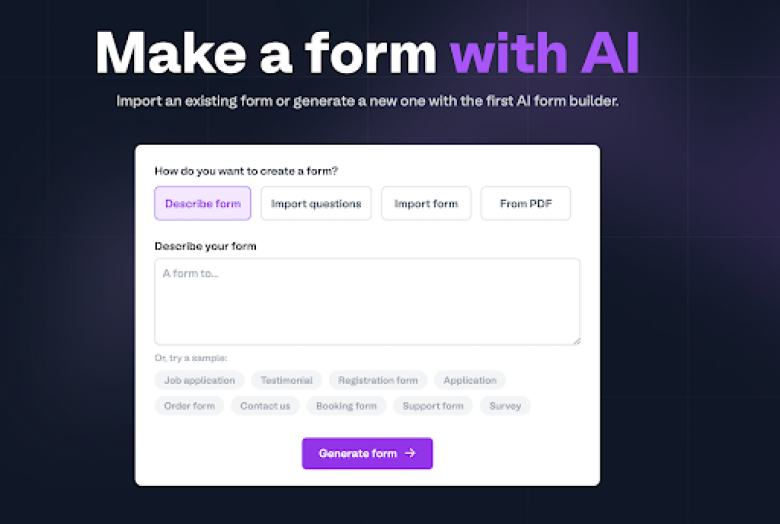Select the Application sample chip
This screenshot has width=780, height=524.
point(470,380)
